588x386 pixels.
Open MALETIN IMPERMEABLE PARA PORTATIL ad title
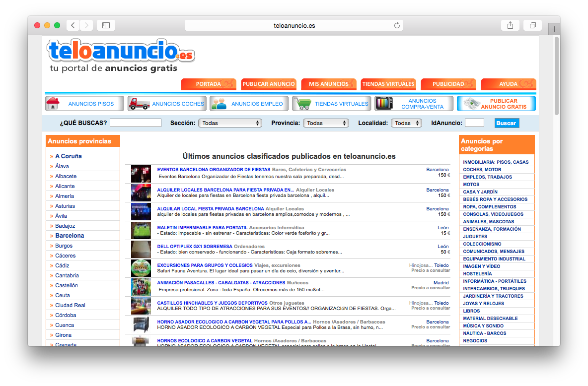tap(203, 228)
